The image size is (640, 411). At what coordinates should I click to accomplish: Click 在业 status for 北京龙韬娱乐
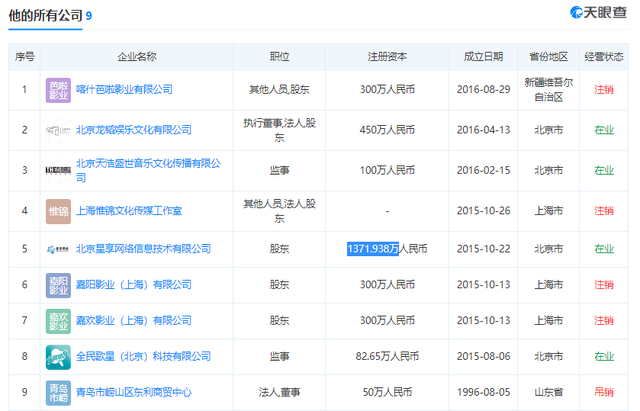tap(604, 130)
